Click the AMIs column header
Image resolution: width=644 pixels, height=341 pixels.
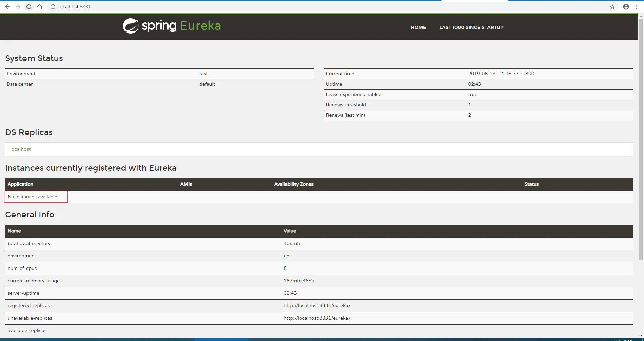186,184
